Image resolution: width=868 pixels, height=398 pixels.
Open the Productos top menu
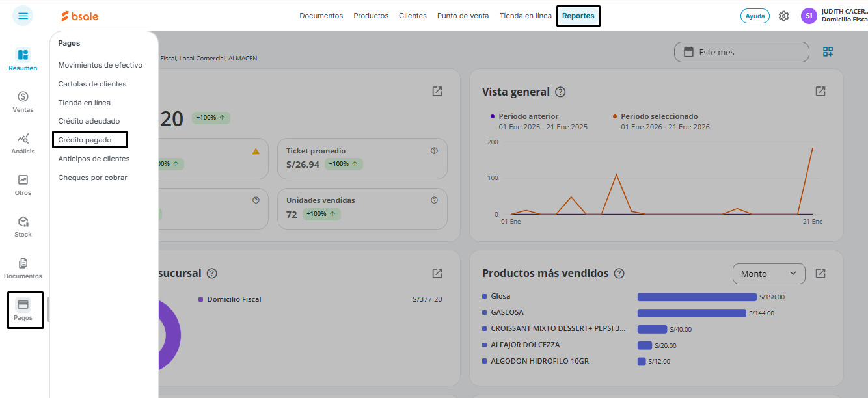[371, 16]
